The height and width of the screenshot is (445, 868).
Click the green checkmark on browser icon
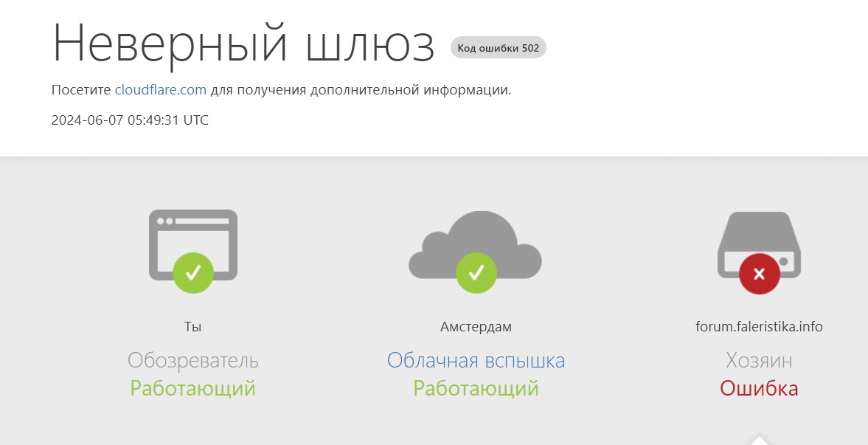[x=193, y=272]
